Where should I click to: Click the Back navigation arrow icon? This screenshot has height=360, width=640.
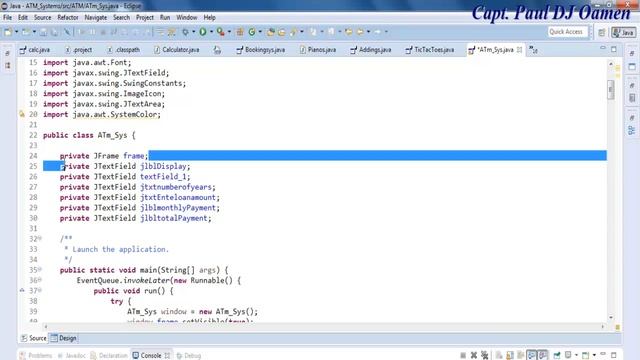(x=360, y=32)
